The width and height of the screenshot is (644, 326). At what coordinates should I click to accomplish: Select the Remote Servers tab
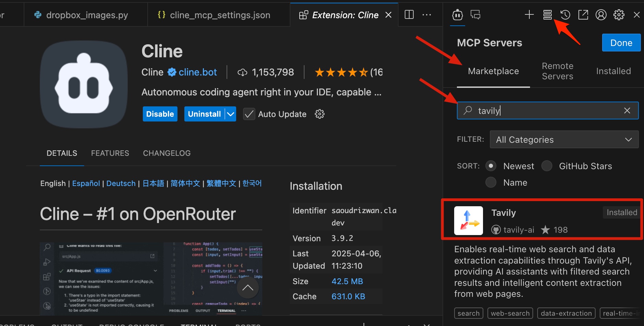[557, 71]
